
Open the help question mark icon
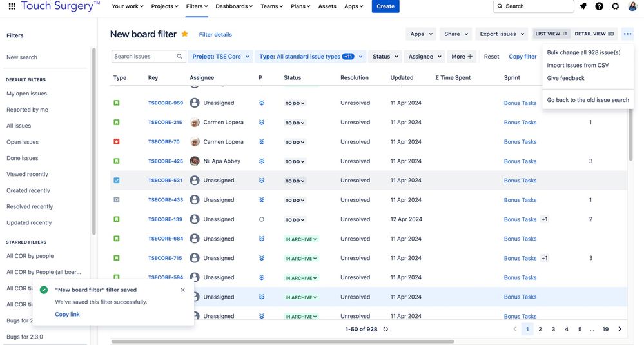pyautogui.click(x=599, y=6)
